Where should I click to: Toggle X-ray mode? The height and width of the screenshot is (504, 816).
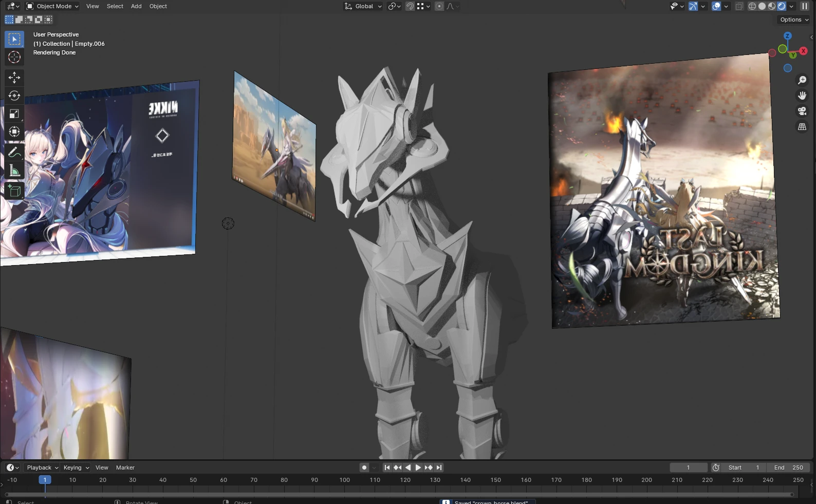[x=739, y=6]
